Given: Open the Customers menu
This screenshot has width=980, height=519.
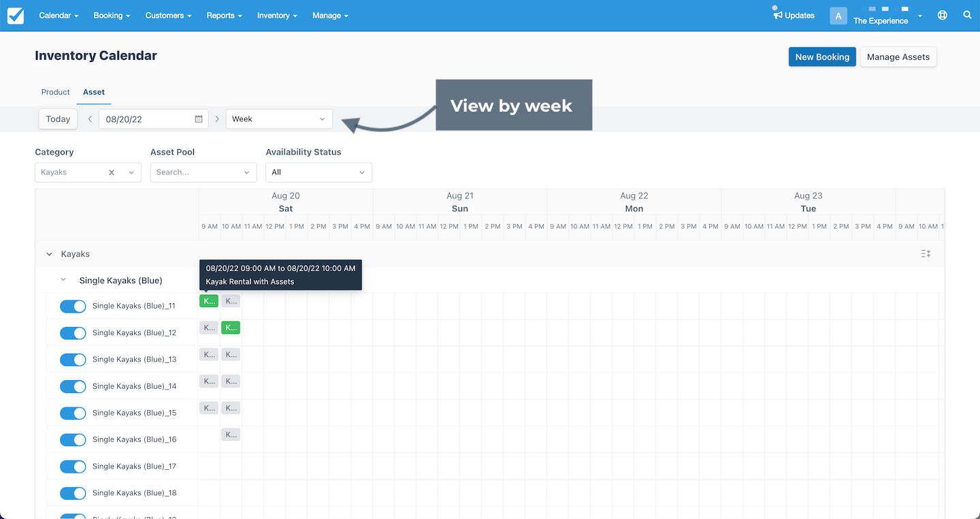Looking at the screenshot, I should [168, 15].
